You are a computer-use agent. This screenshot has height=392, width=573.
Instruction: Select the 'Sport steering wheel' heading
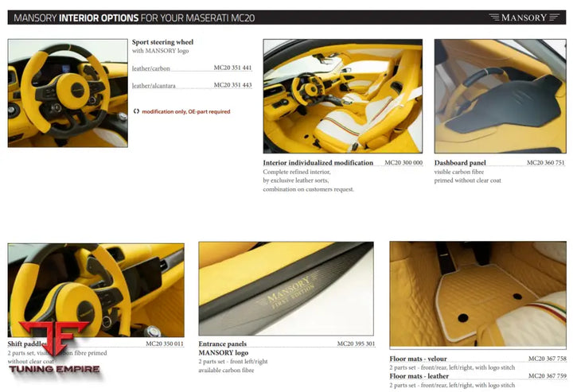click(162, 42)
